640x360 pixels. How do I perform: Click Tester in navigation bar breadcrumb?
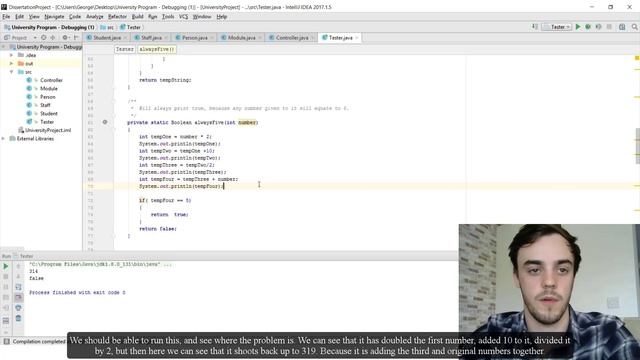coord(131,27)
